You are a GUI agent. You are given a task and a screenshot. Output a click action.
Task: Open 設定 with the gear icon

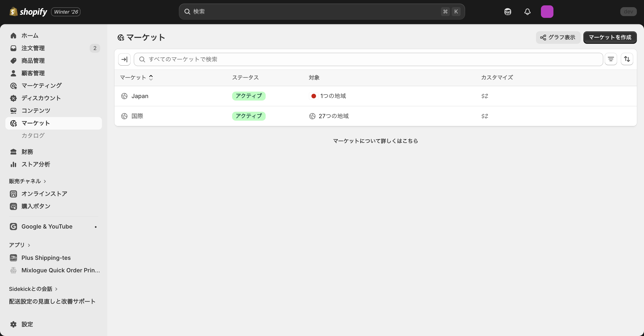13,324
